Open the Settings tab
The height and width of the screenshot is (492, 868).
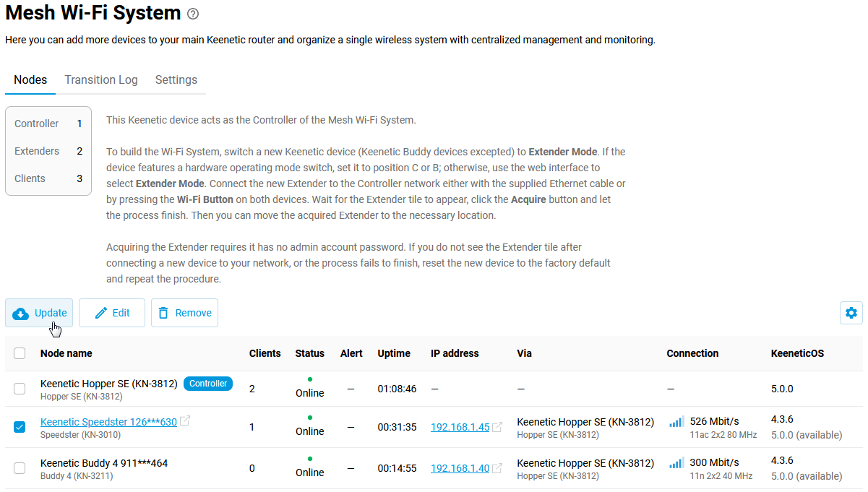click(x=176, y=79)
